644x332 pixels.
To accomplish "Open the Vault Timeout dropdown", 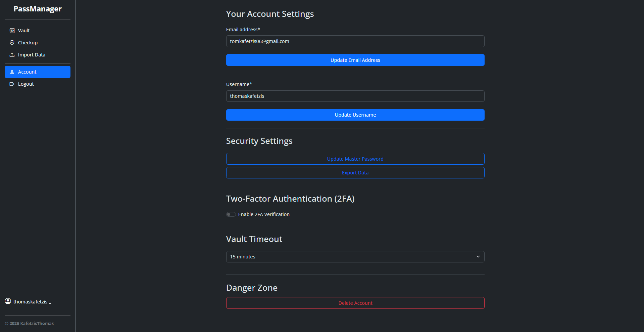I will point(355,257).
